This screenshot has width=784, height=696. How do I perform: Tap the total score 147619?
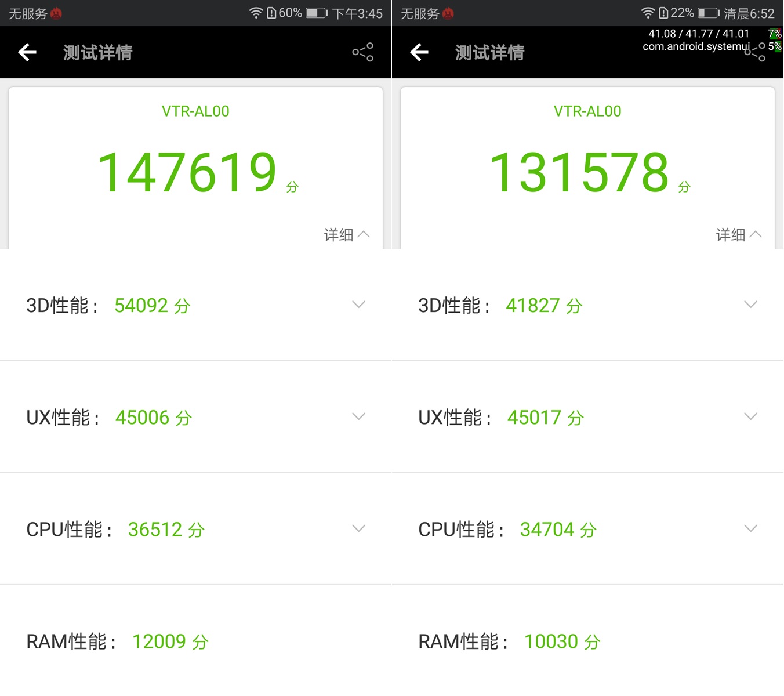click(x=187, y=171)
